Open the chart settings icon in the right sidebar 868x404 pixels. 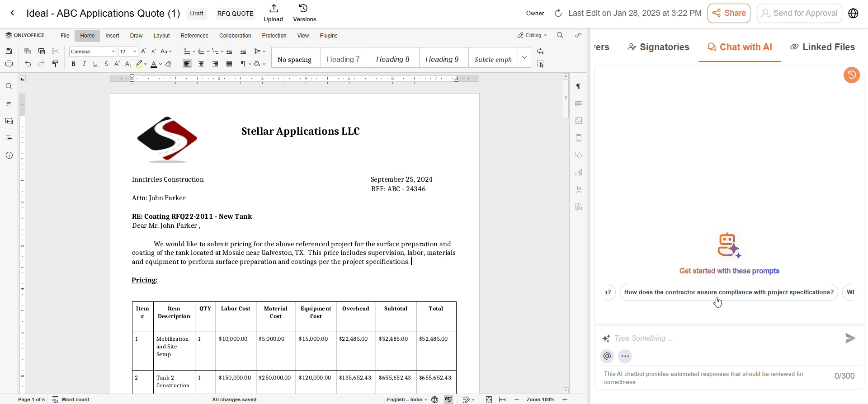point(579,173)
